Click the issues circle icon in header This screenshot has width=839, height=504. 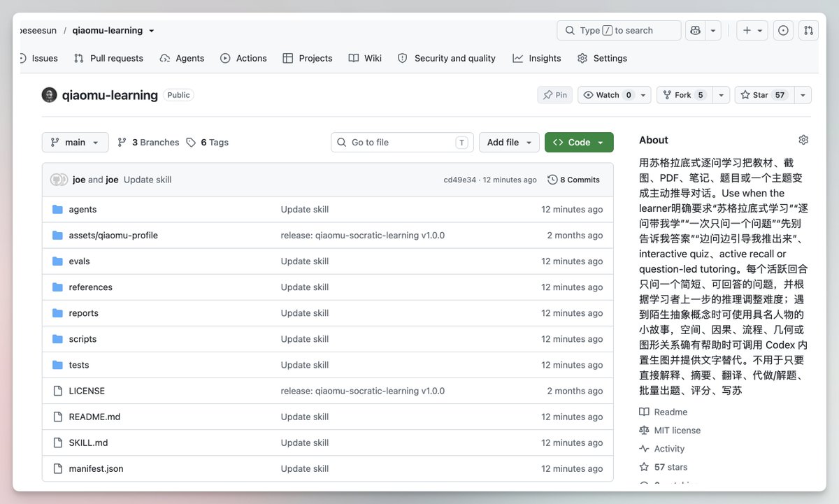click(783, 30)
